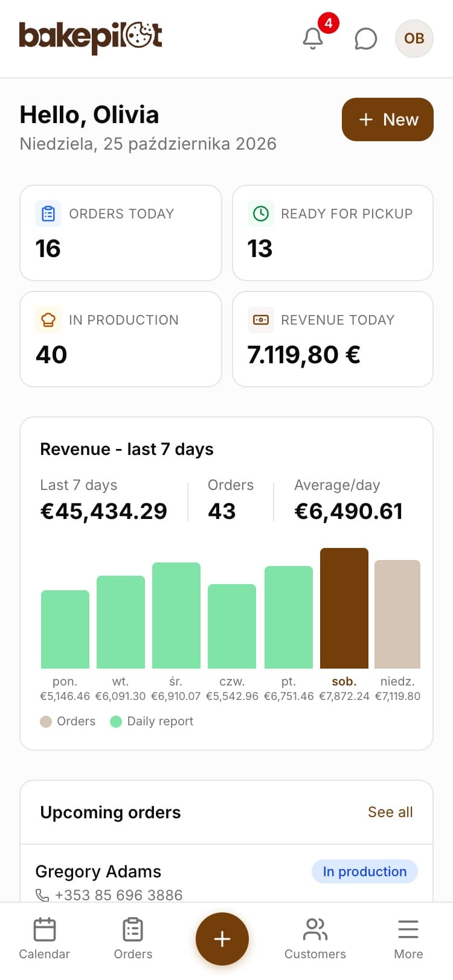Open the chat messages icon
This screenshot has height=980, width=453.
(x=365, y=39)
